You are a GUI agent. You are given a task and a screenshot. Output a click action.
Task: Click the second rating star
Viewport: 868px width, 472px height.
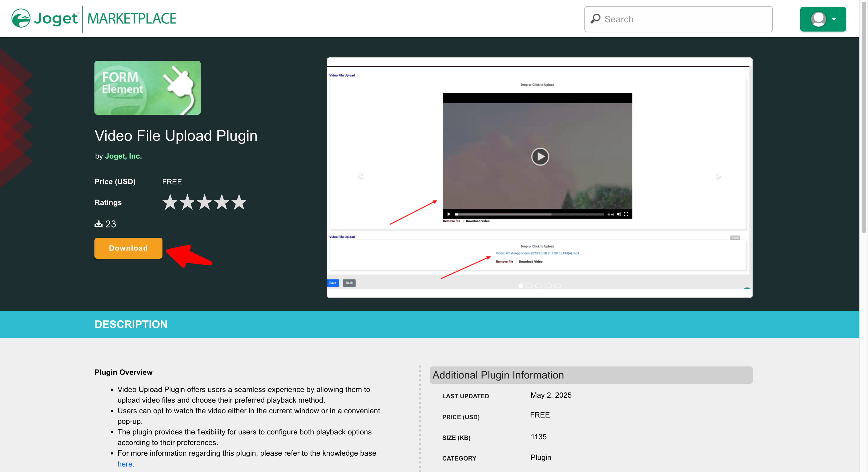pyautogui.click(x=187, y=202)
